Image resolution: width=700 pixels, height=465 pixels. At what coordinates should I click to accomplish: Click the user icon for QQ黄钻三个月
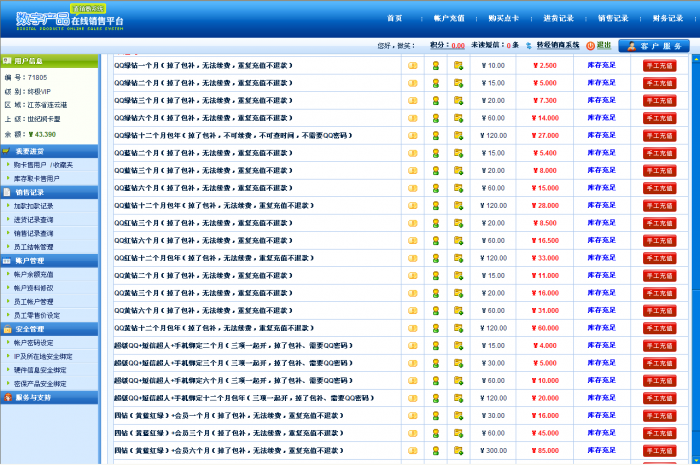click(436, 293)
